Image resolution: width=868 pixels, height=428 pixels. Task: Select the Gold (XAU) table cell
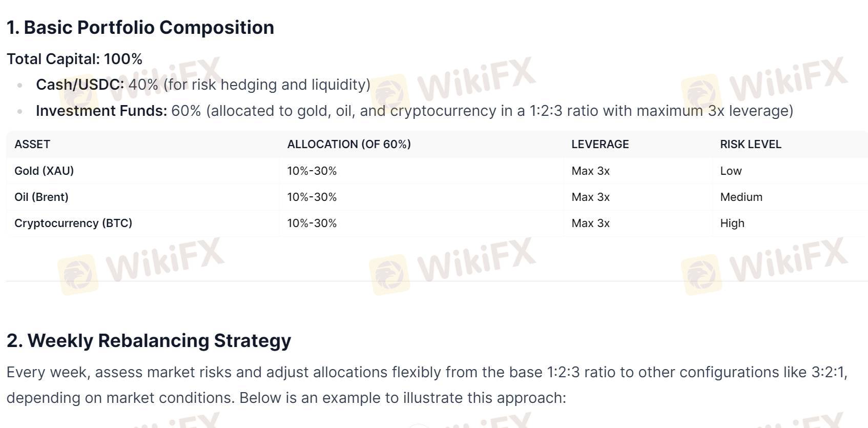44,171
